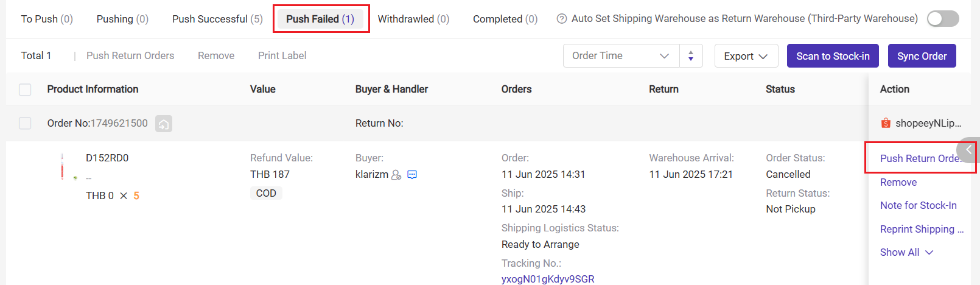Click the buyer profile icon next to klarizm
Image resolution: width=980 pixels, height=285 pixels.
click(x=396, y=175)
